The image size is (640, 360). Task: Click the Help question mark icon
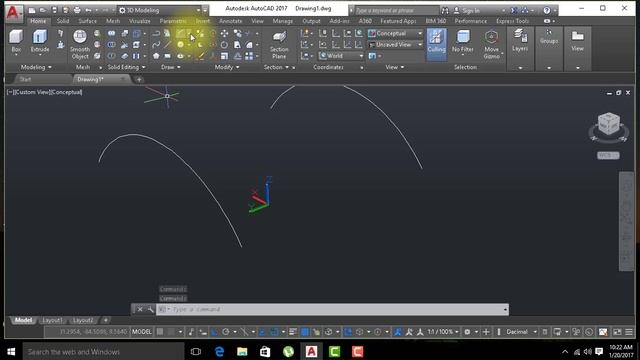[x=547, y=10]
